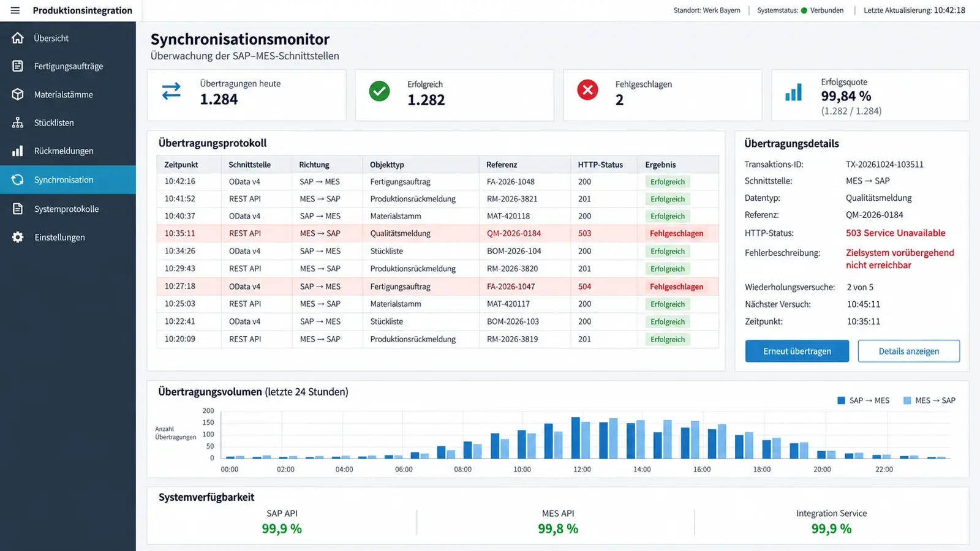Click the red X icon in Fehlgeschlagen card
This screenshot has width=980, height=551.
pos(587,90)
